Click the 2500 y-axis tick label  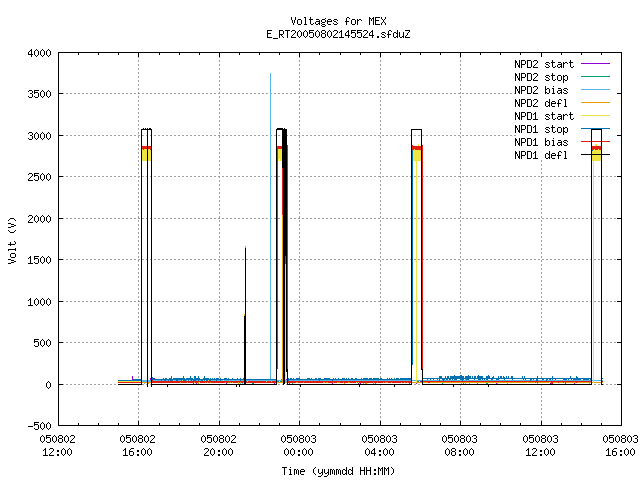point(39,177)
